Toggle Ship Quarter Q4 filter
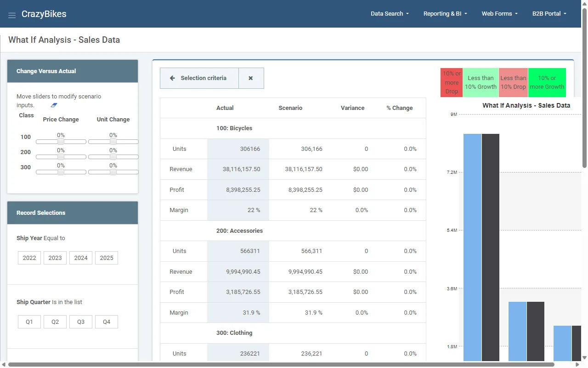Viewport: 588px width, 368px height. [107, 322]
